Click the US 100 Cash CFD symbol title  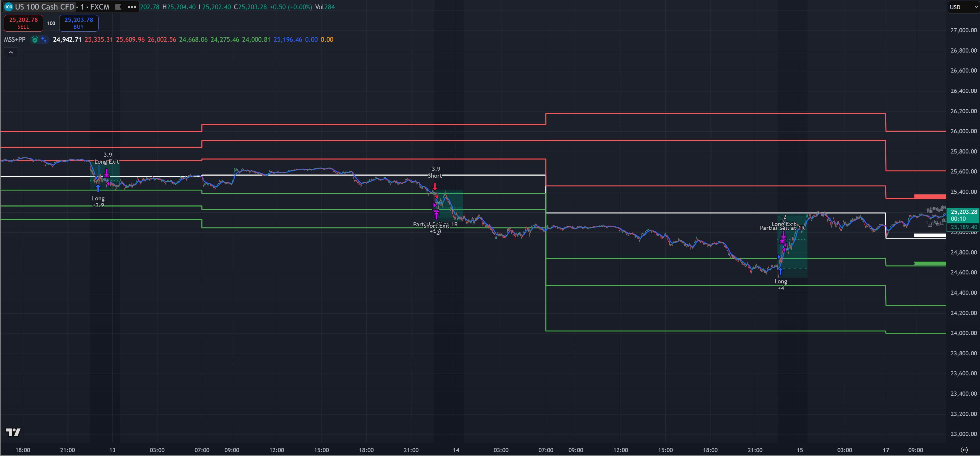45,7
